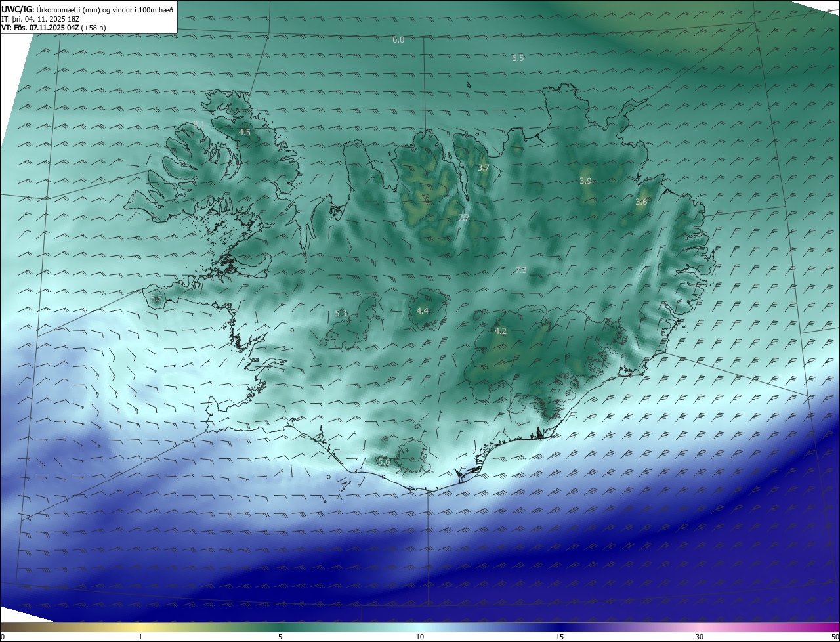Click the value label 7.3 on the map
The width and height of the screenshot is (840, 642).
[x=521, y=270]
